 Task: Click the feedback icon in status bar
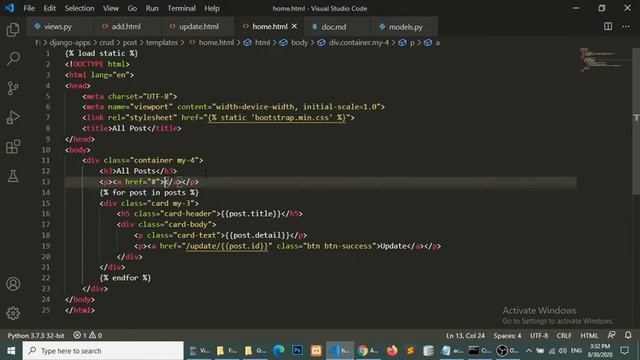(x=611, y=335)
